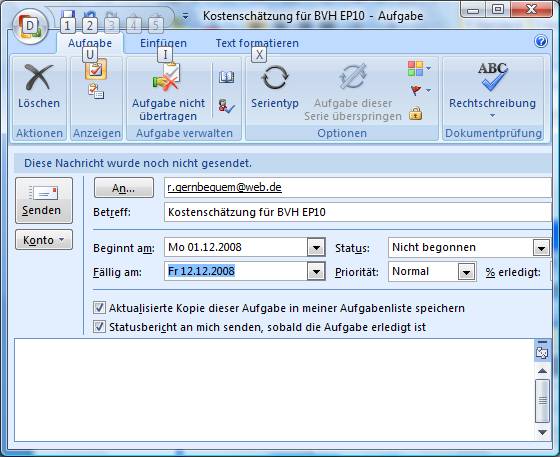
Task: Click the message body text area
Action: point(274,390)
